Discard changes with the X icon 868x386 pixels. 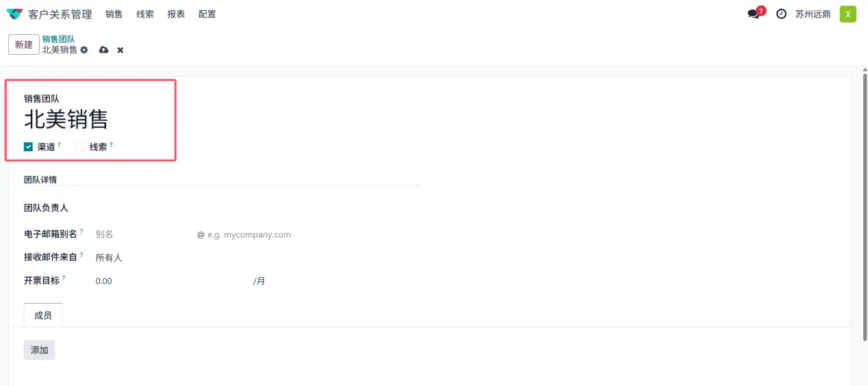click(120, 50)
